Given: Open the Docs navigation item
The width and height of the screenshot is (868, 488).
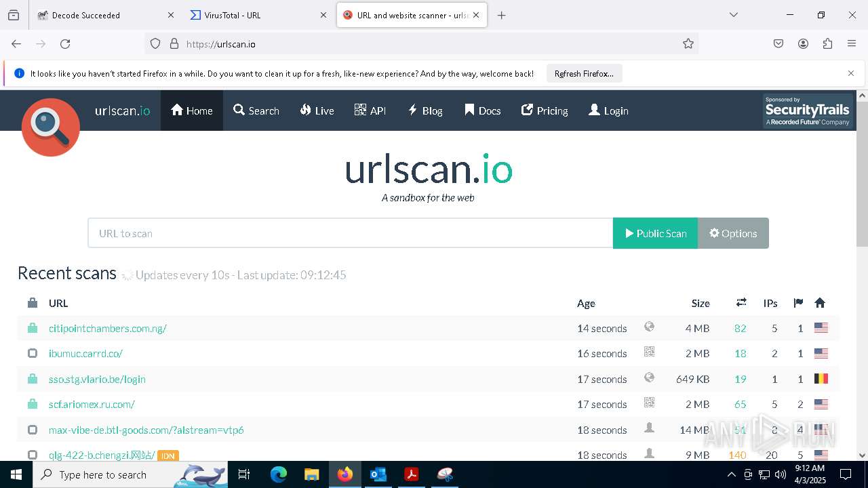Looking at the screenshot, I should (x=483, y=110).
